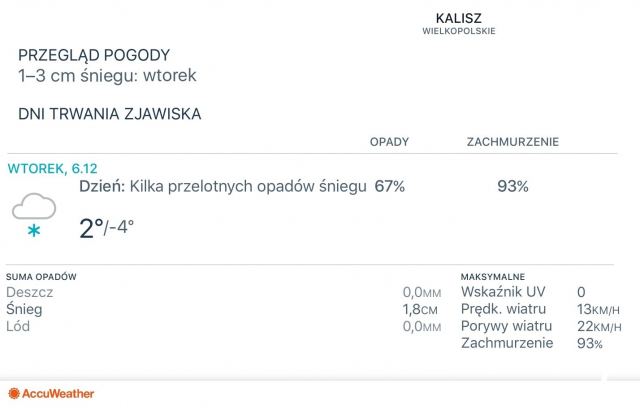Click the Kalisz city name header
The width and height of the screenshot is (640, 415).
(x=459, y=18)
